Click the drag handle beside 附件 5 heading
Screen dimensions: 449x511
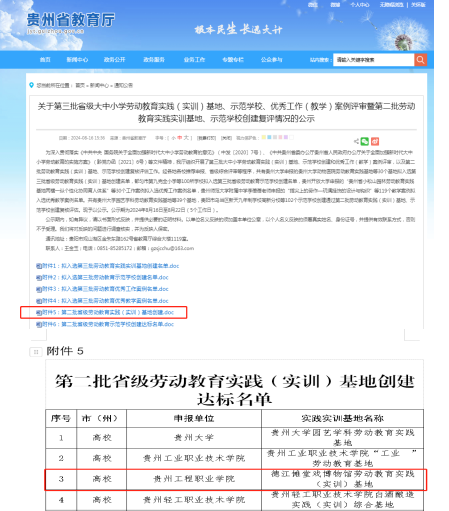click(x=36, y=352)
